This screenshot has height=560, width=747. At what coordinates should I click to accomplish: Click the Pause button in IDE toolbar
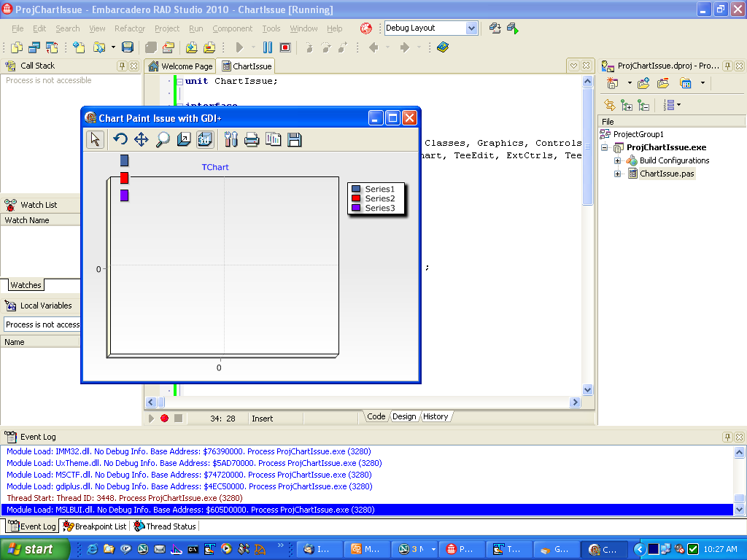268,47
